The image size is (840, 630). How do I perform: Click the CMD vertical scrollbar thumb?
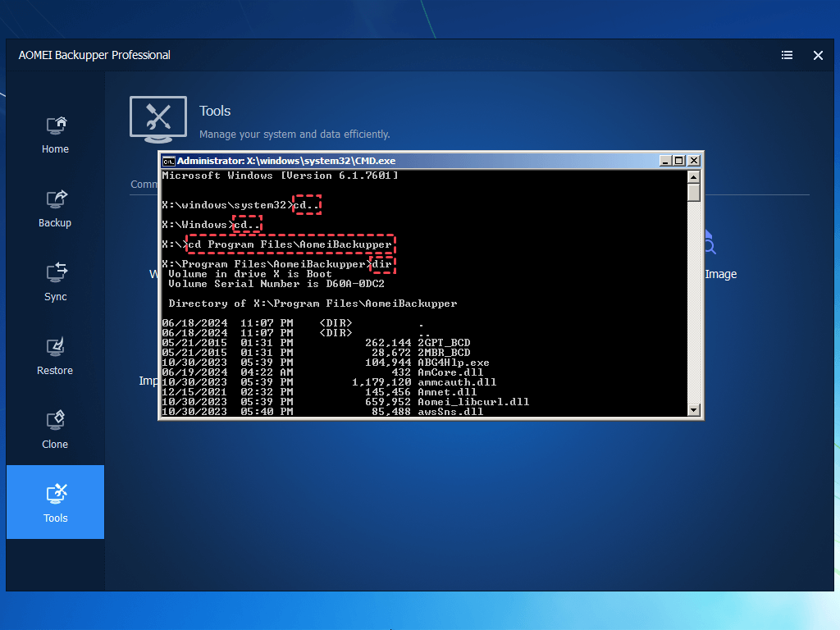click(x=694, y=193)
